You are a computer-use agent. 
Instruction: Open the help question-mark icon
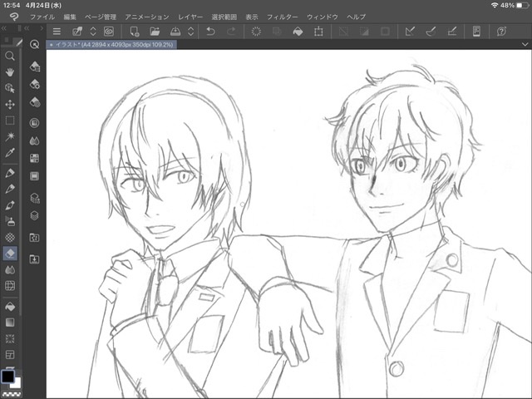point(501,32)
